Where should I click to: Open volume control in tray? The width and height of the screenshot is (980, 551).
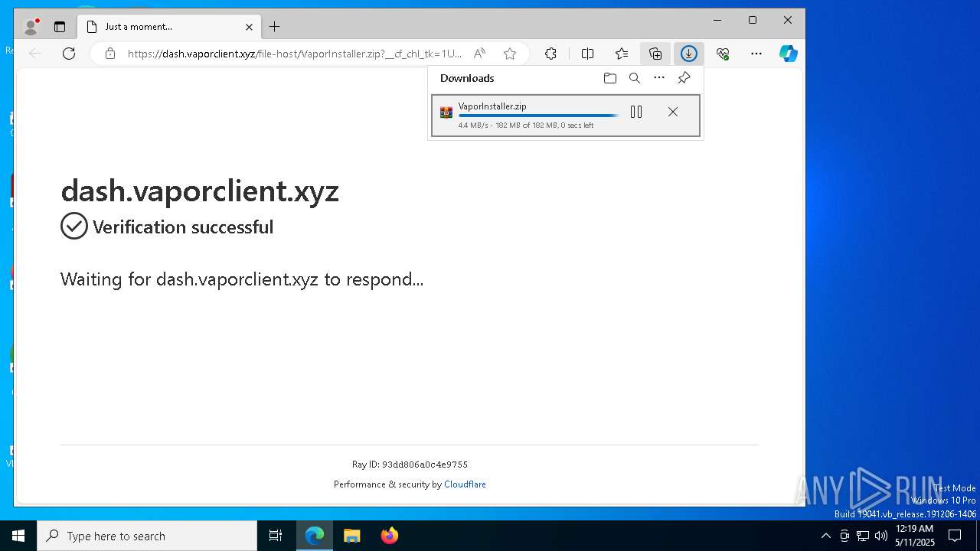pyautogui.click(x=881, y=536)
